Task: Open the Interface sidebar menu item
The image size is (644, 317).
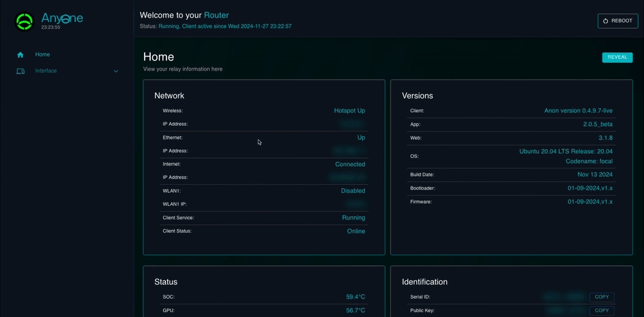Action: pos(46,71)
